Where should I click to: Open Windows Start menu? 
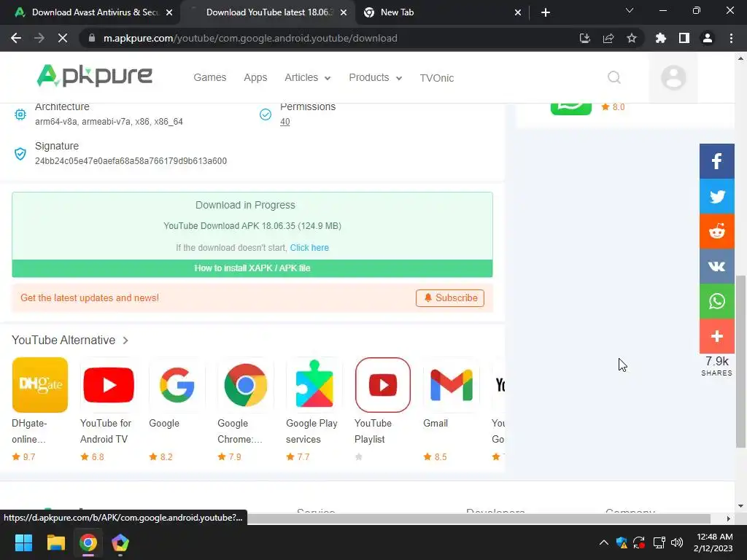pos(23,542)
